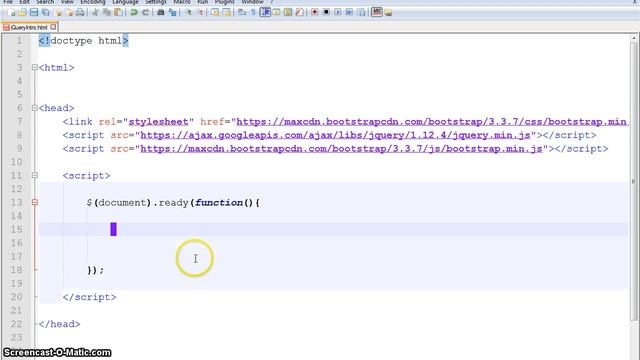Click the Redo toolbar icon
The height and width of the screenshot is (360, 640).
click(145, 12)
